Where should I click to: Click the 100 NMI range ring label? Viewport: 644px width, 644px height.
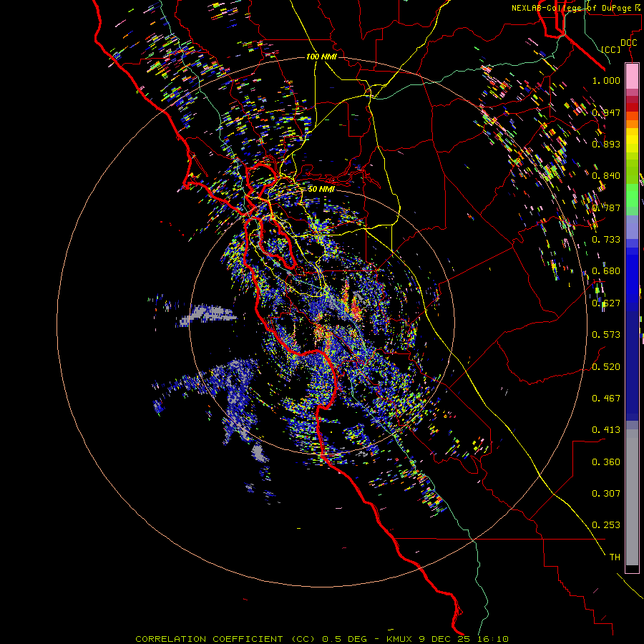pyautogui.click(x=321, y=57)
